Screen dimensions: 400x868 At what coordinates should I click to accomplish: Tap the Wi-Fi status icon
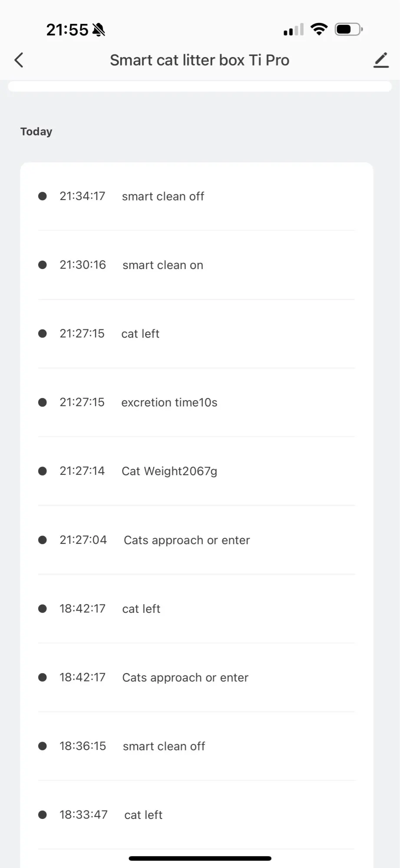(x=319, y=30)
